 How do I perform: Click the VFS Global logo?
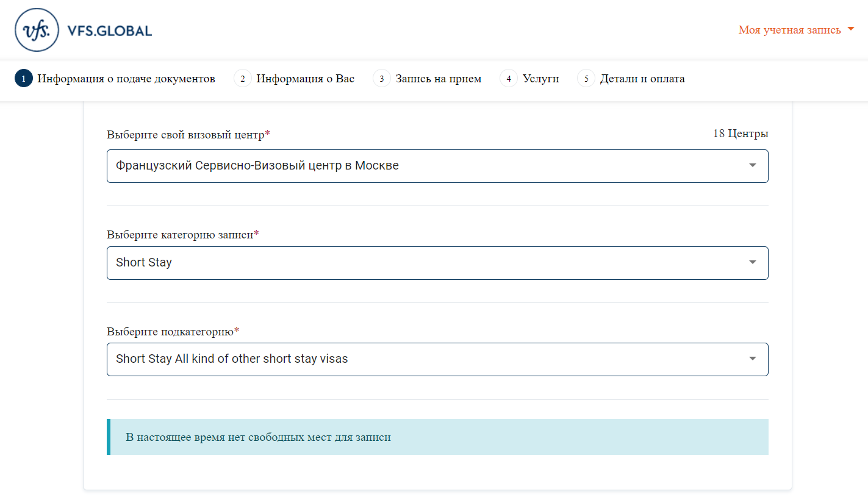tap(84, 30)
